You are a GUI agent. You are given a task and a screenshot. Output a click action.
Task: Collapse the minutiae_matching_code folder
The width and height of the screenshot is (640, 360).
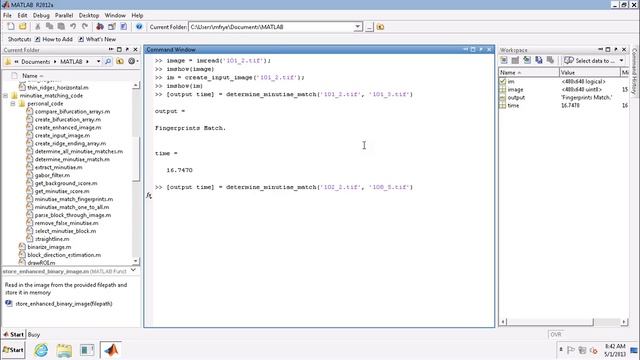6,96
